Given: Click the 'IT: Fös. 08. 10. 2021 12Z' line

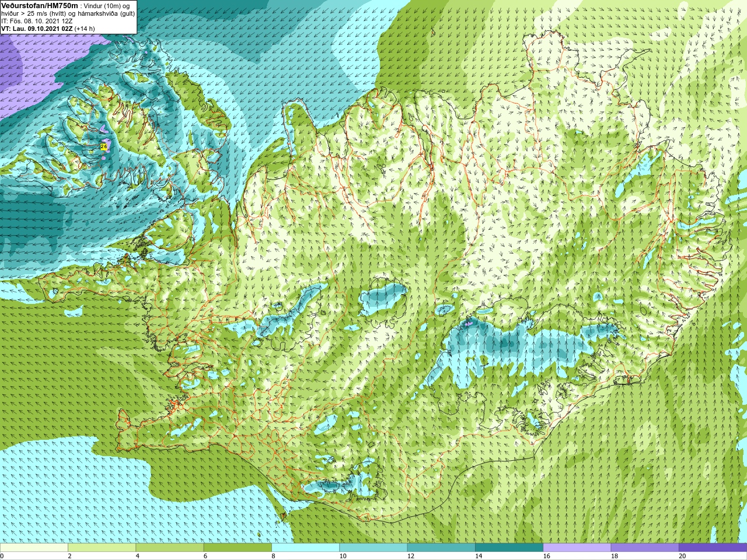Looking at the screenshot, I should [x=37, y=21].
